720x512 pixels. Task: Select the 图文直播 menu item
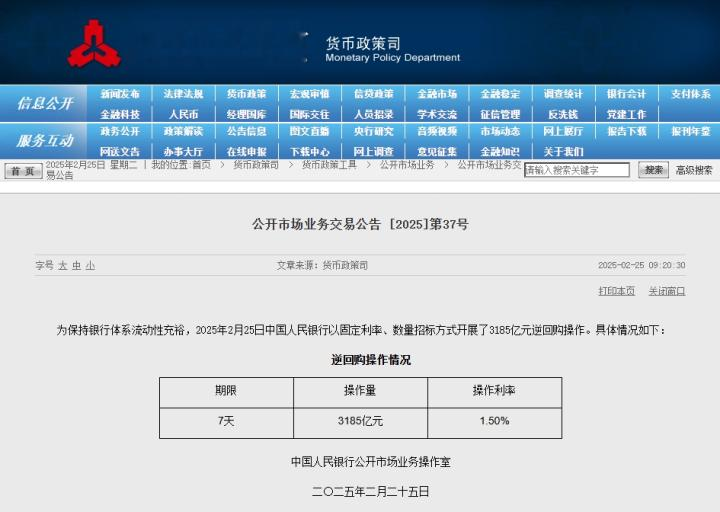click(x=310, y=131)
